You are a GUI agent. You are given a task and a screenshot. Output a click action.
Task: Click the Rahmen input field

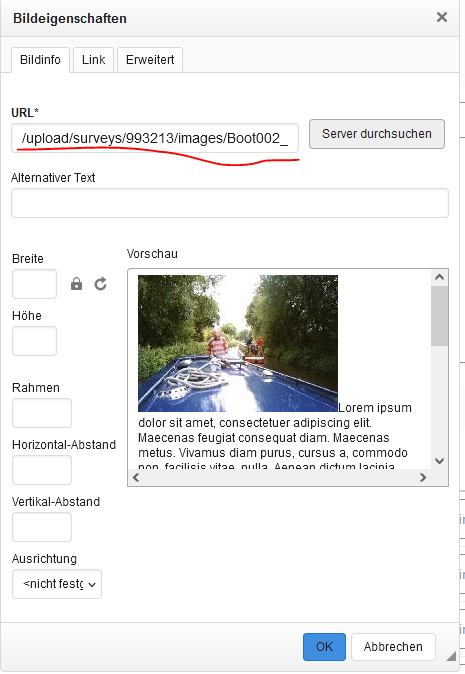tap(42, 413)
